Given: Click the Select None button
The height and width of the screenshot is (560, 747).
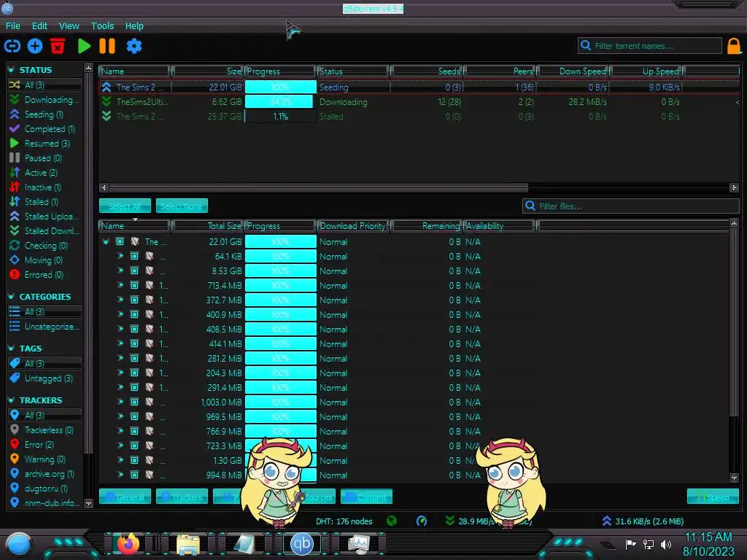Looking at the screenshot, I should 182,206.
